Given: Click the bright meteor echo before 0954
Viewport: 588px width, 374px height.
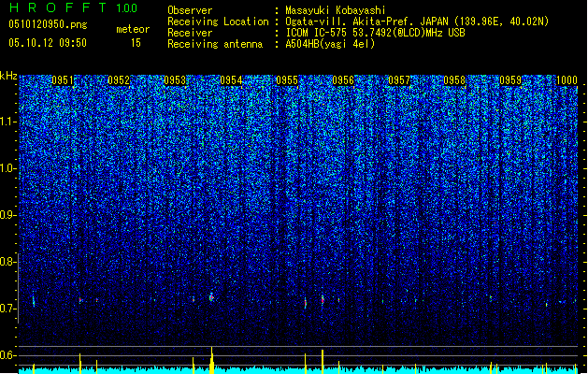Looking at the screenshot, I should 211,297.
